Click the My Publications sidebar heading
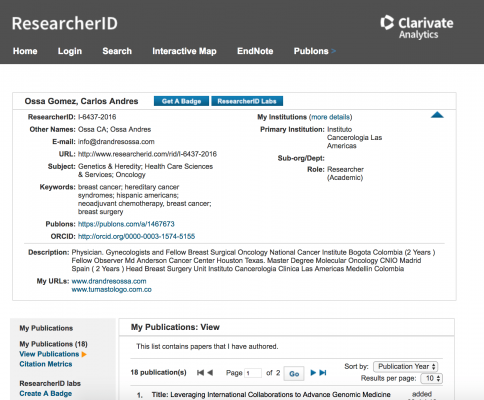The height and width of the screenshot is (400, 484). pos(46,328)
